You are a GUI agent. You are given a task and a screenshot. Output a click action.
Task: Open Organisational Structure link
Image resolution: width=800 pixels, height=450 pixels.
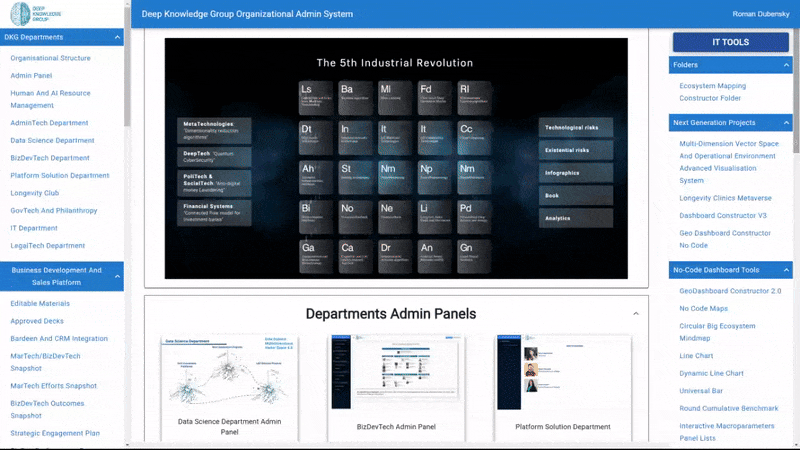click(x=51, y=58)
